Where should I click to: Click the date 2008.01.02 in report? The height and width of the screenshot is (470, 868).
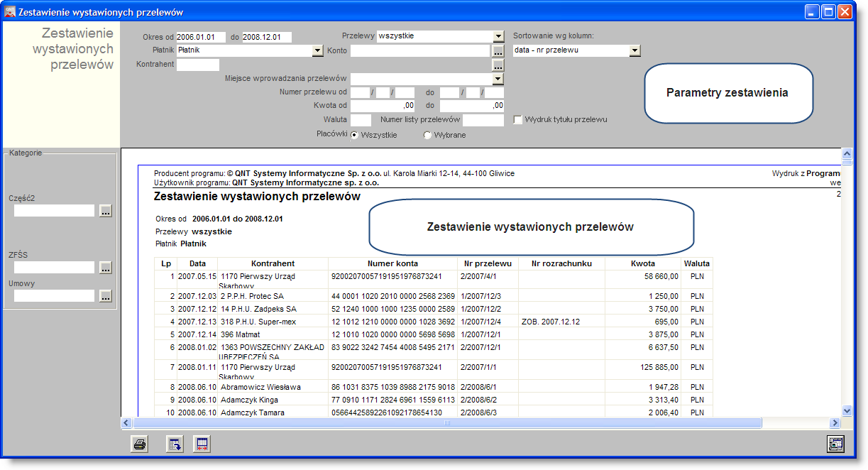pos(197,347)
